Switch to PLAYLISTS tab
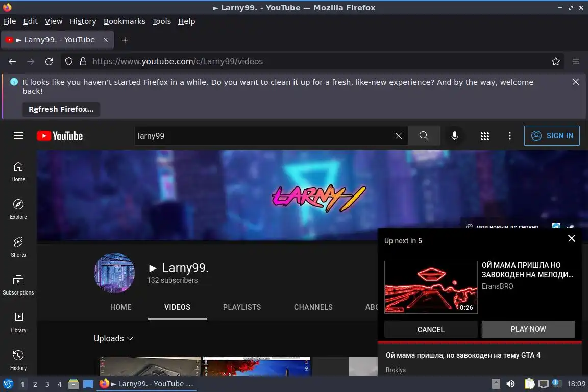This screenshot has width=588, height=392. click(242, 307)
